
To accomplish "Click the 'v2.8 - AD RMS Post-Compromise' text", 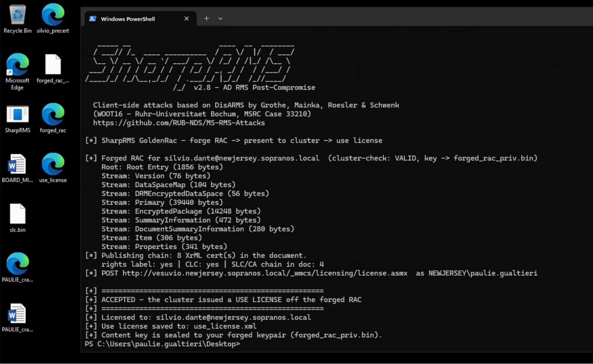I will (254, 88).
